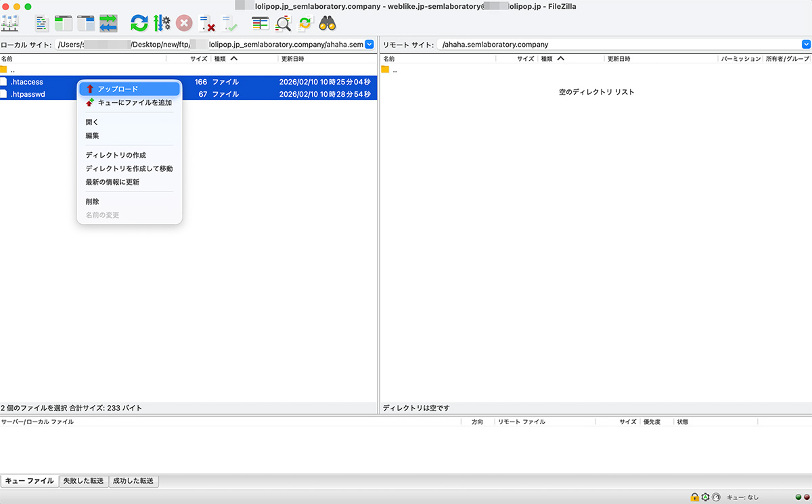Click the disconnect from server icon
The image size is (812, 504).
click(x=207, y=23)
